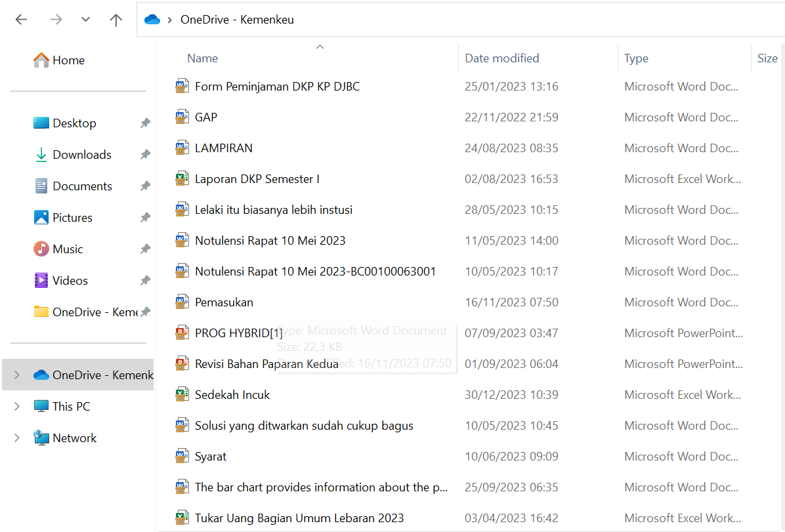Open recent locations dropdown chevron

pos(85,20)
